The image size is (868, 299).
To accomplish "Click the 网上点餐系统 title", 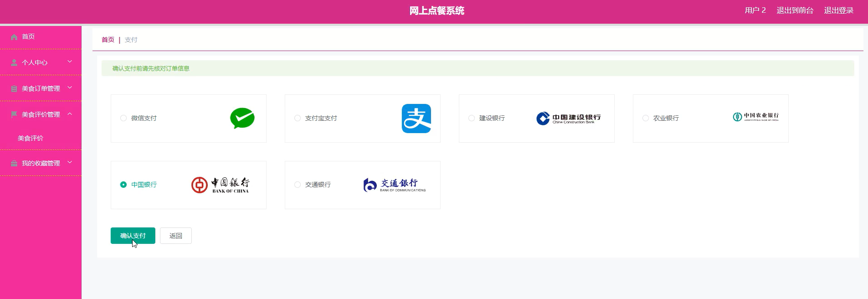I will coord(437,10).
